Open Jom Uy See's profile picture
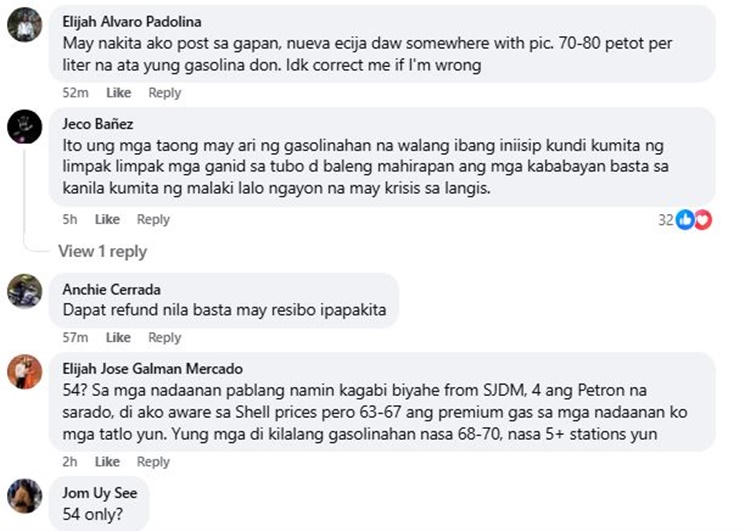The width and height of the screenshot is (750, 531). tap(24, 495)
